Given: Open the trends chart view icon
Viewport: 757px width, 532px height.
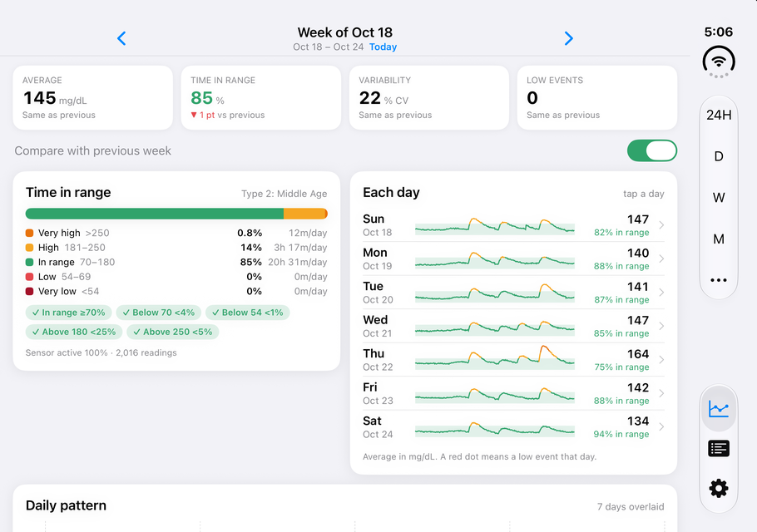Looking at the screenshot, I should (719, 409).
